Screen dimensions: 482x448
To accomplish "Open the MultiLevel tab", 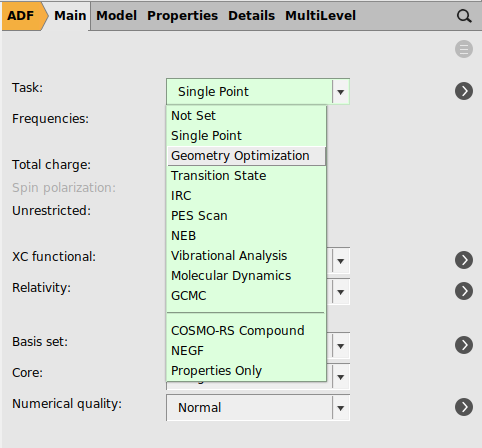I will click(x=320, y=16).
